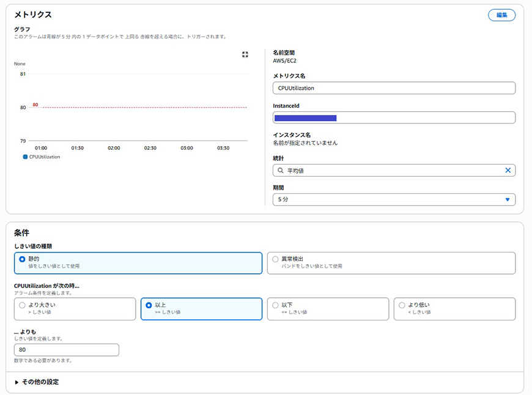Click the InstanceId input field
Screen dimensions: 532x395
tap(394, 117)
